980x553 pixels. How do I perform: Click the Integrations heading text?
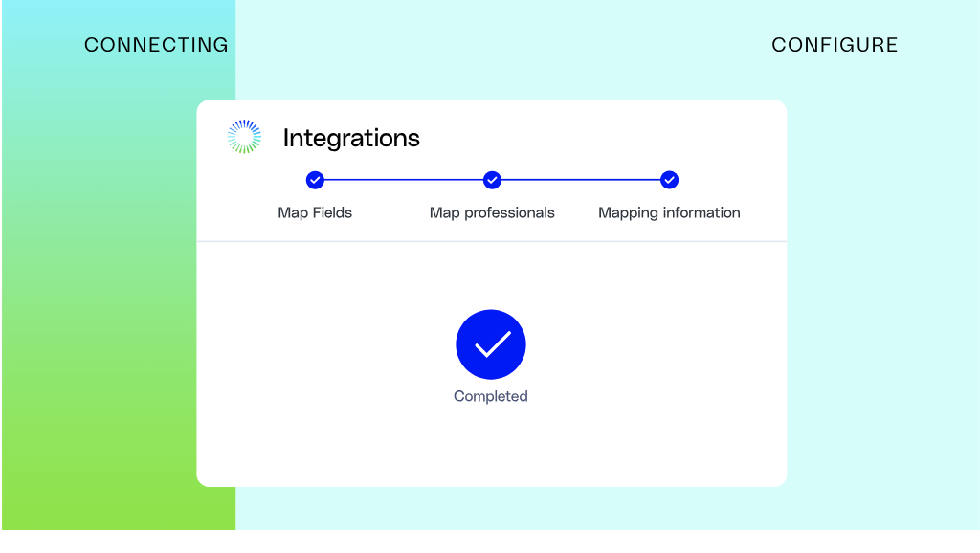click(351, 138)
